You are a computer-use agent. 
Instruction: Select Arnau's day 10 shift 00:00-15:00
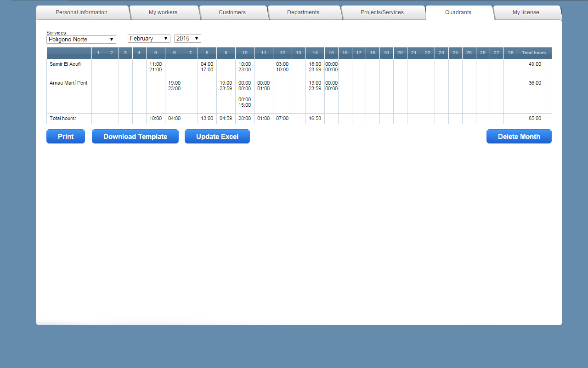[245, 102]
